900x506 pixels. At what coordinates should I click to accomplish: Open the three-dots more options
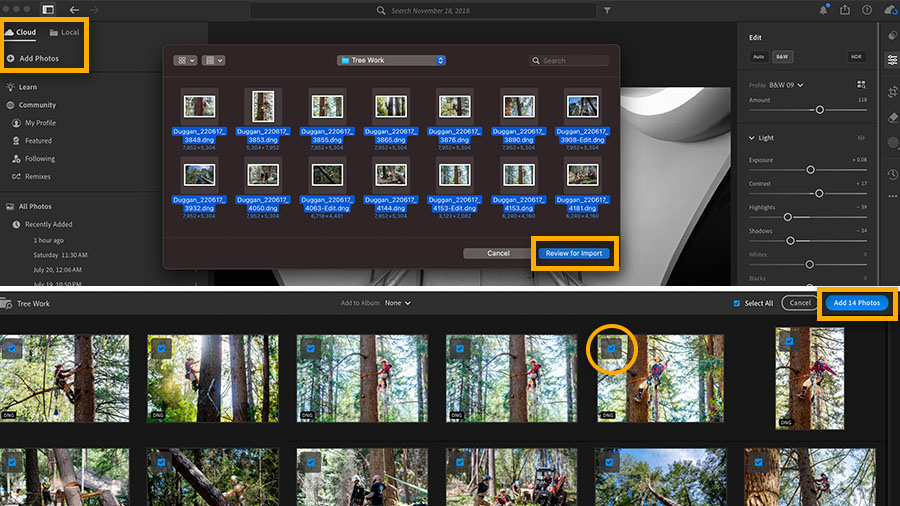click(x=893, y=196)
